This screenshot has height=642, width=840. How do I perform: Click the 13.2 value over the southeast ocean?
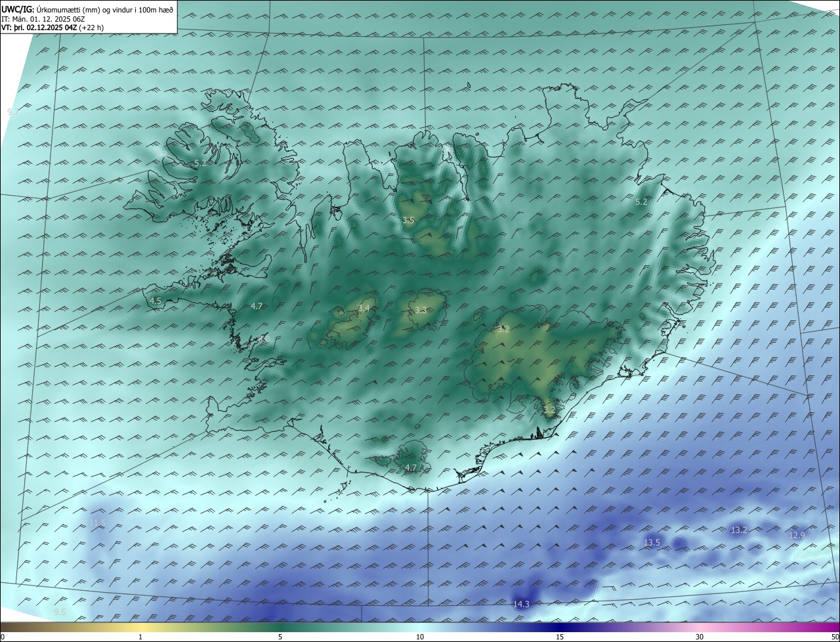tap(739, 530)
